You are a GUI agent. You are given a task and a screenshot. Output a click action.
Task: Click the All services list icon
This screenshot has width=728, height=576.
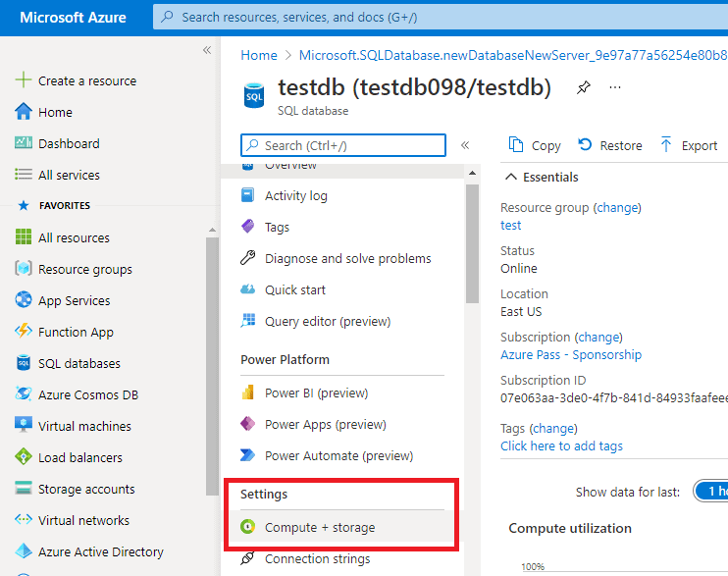click(x=24, y=175)
